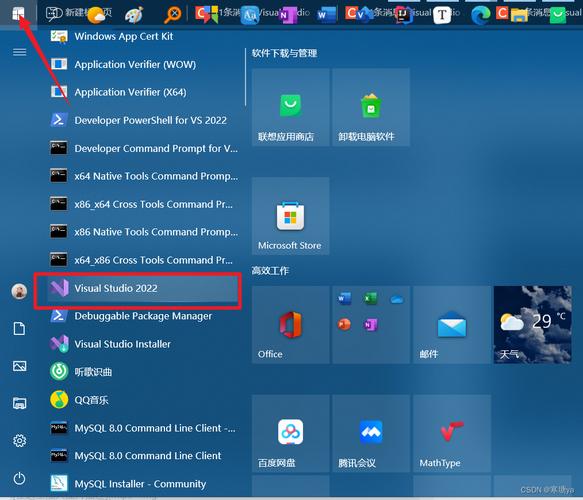Open Microsoft Edge from the taskbar
Viewport: 583px width, 500px height.
[480, 15]
